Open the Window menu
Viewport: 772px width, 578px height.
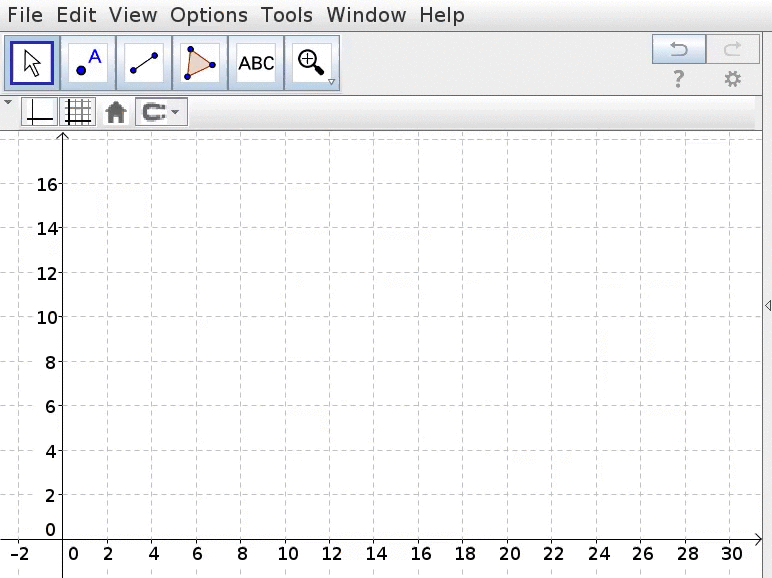click(366, 15)
